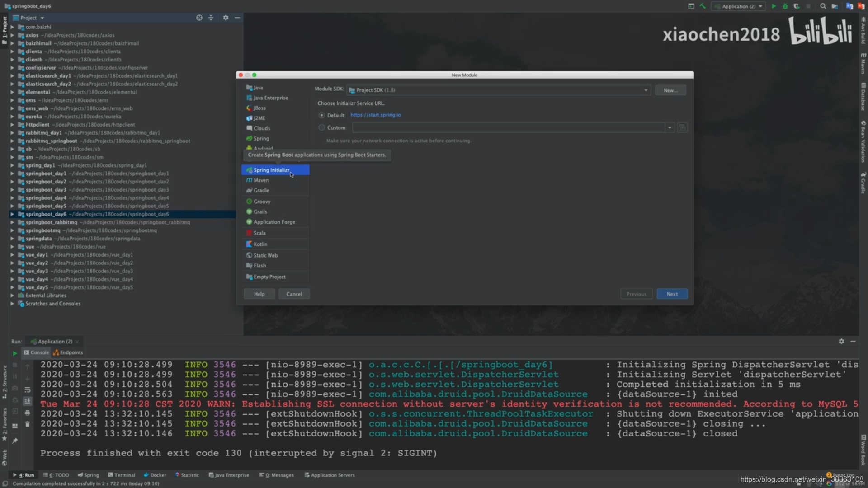Open the Maven side tool window
868x488 pixels.
coord(863,63)
